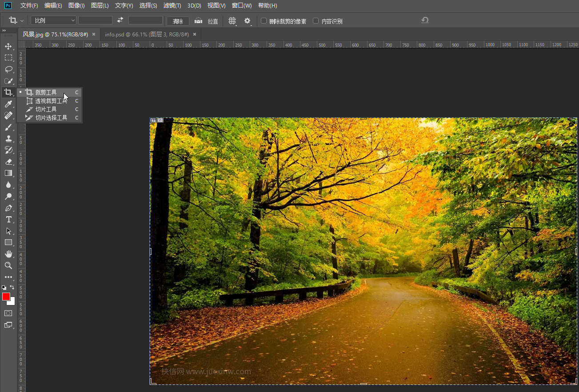
Task: Switch to the info.psd document tab
Action: [x=147, y=34]
